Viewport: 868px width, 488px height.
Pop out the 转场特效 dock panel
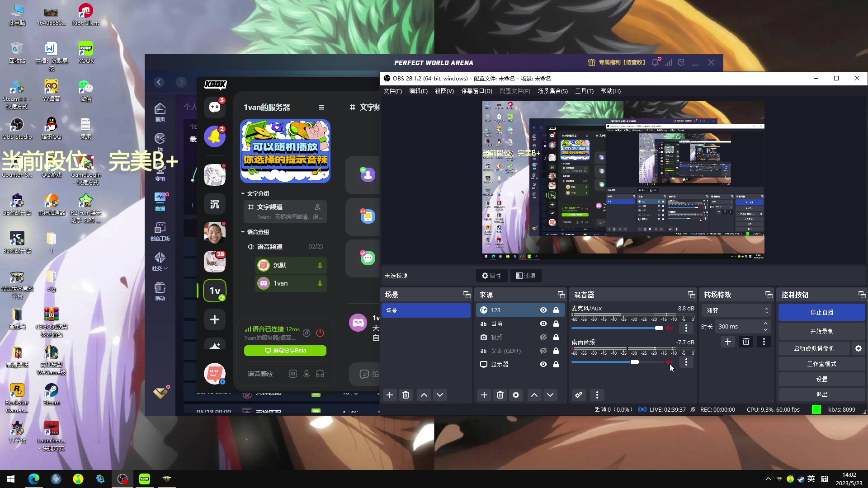pyautogui.click(x=769, y=295)
